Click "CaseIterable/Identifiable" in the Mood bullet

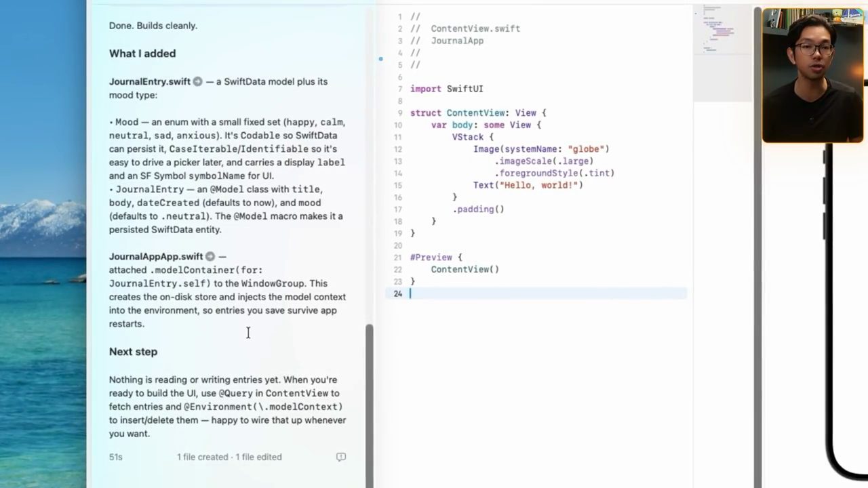239,148
